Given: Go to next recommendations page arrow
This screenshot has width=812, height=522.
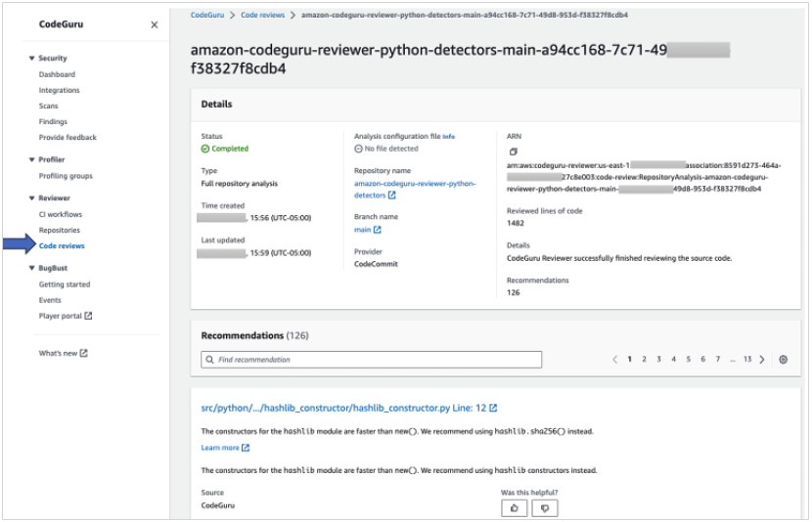Looking at the screenshot, I should coord(762,360).
